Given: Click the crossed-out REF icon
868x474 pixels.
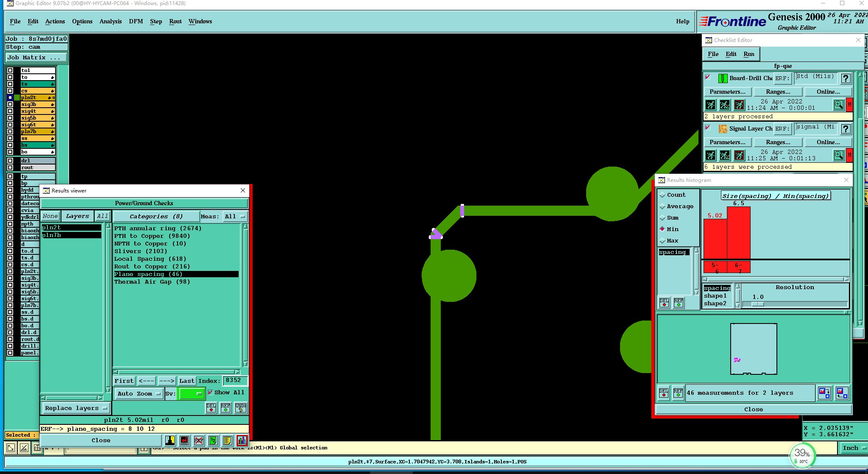Looking at the screenshot, I should pos(198,441).
